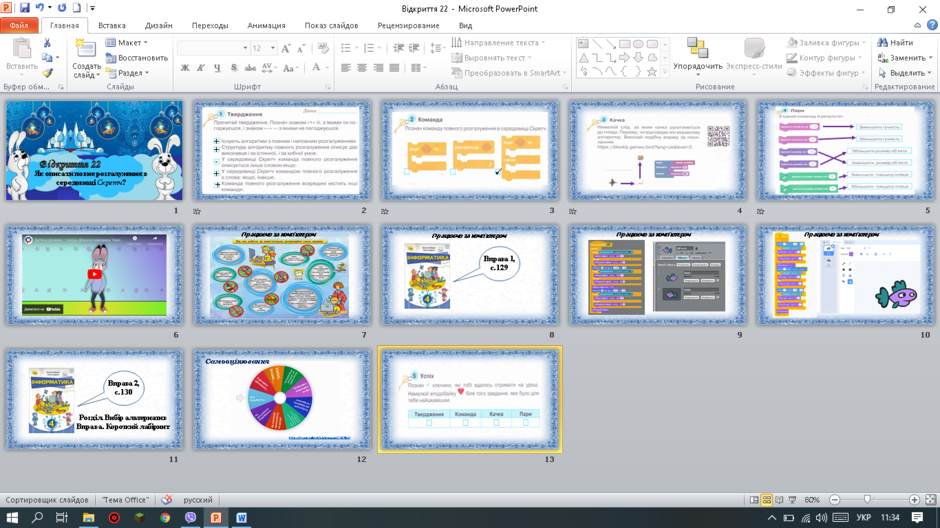Click the Файл button
This screenshot has width=940, height=528.
click(x=19, y=25)
